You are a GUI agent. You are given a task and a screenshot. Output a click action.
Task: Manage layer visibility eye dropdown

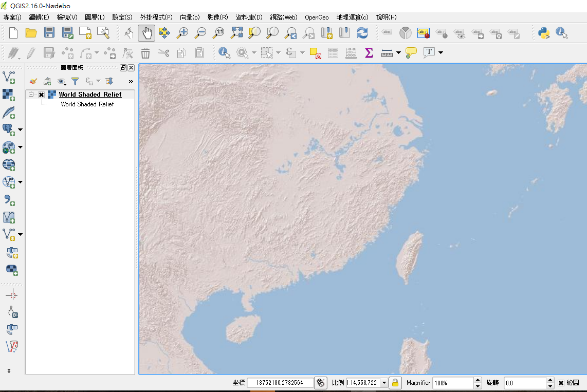click(62, 81)
